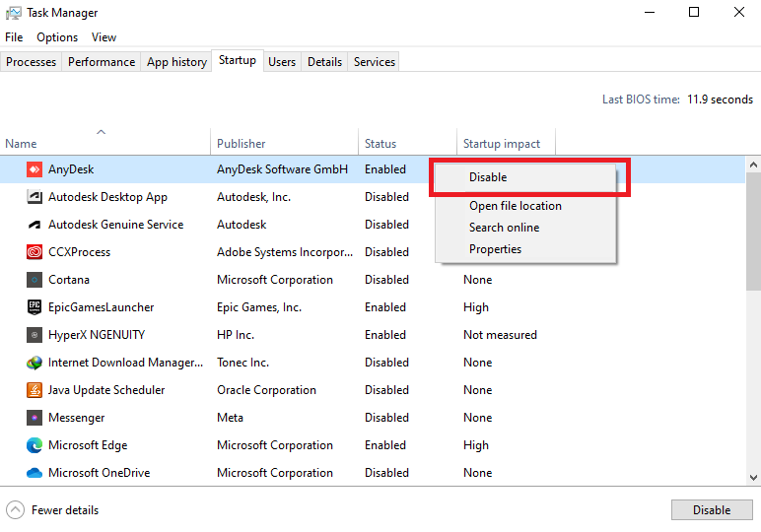Viewport: 761px width, 532px height.
Task: Click the HyperX NGENUITY icon
Action: coord(34,335)
